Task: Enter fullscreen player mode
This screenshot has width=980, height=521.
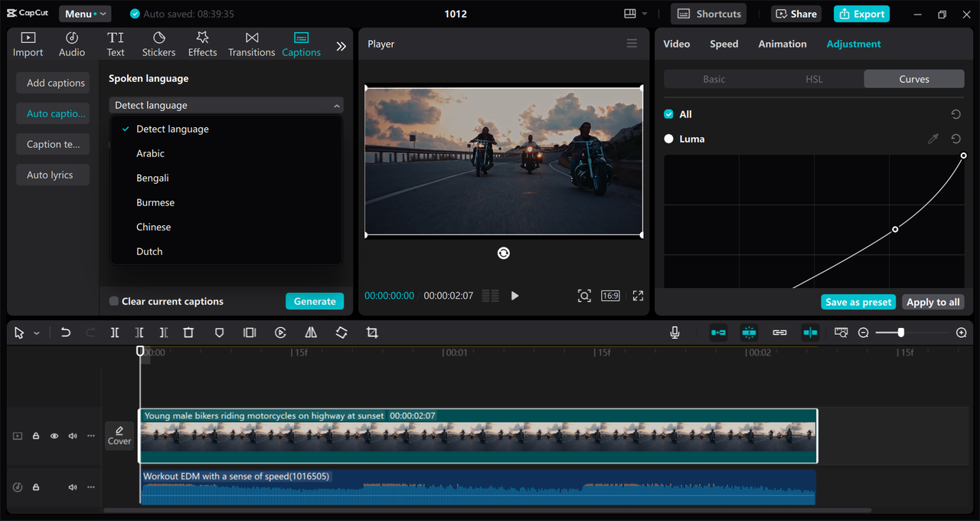Action: click(x=638, y=296)
